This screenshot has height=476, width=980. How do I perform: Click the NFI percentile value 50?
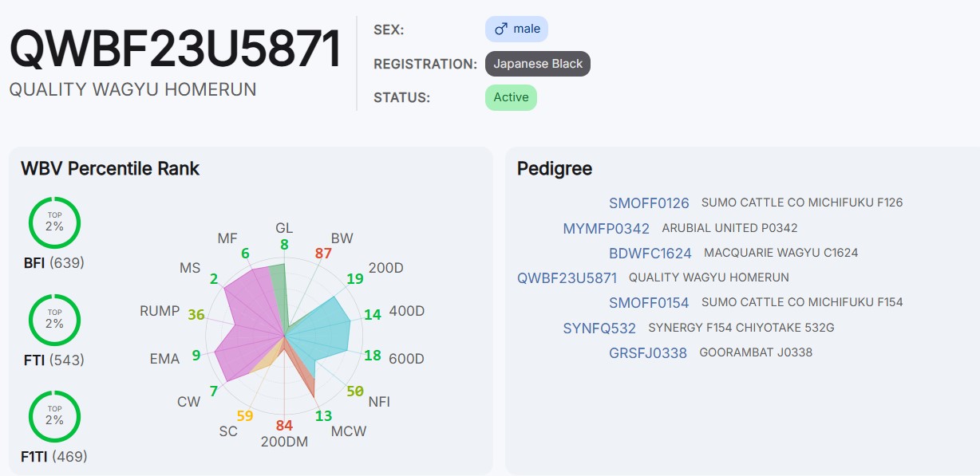[355, 391]
